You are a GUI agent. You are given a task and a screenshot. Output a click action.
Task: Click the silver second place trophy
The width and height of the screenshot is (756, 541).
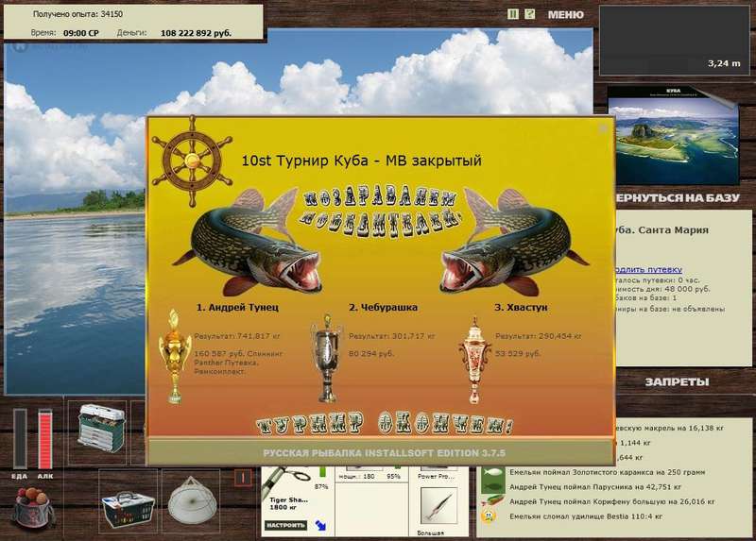click(327, 358)
